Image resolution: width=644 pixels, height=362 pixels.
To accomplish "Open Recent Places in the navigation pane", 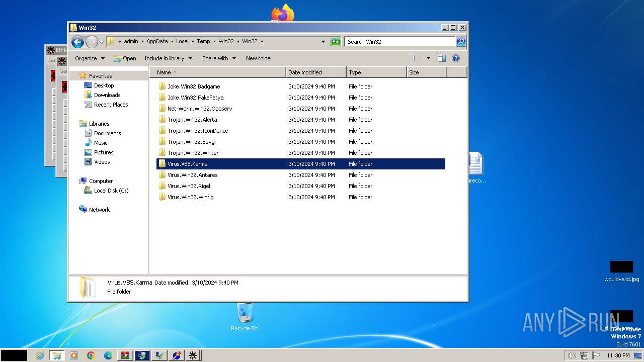I will click(x=111, y=105).
